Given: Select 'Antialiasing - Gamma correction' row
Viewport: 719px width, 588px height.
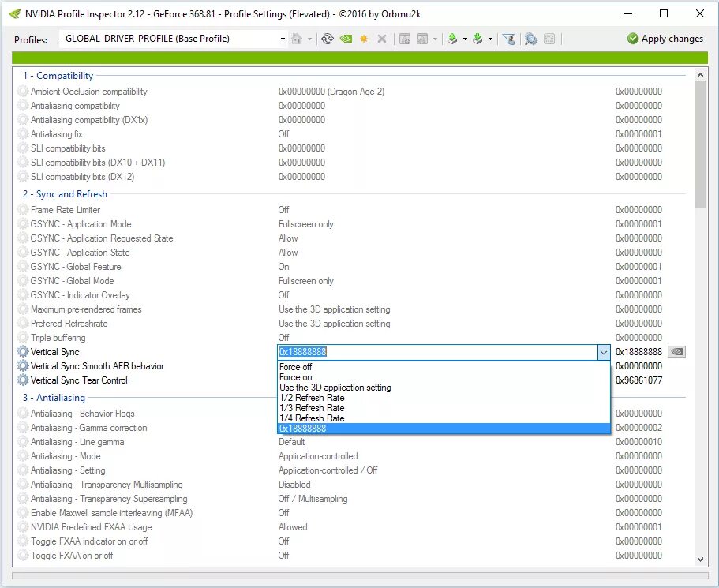Looking at the screenshot, I should click(x=352, y=428).
